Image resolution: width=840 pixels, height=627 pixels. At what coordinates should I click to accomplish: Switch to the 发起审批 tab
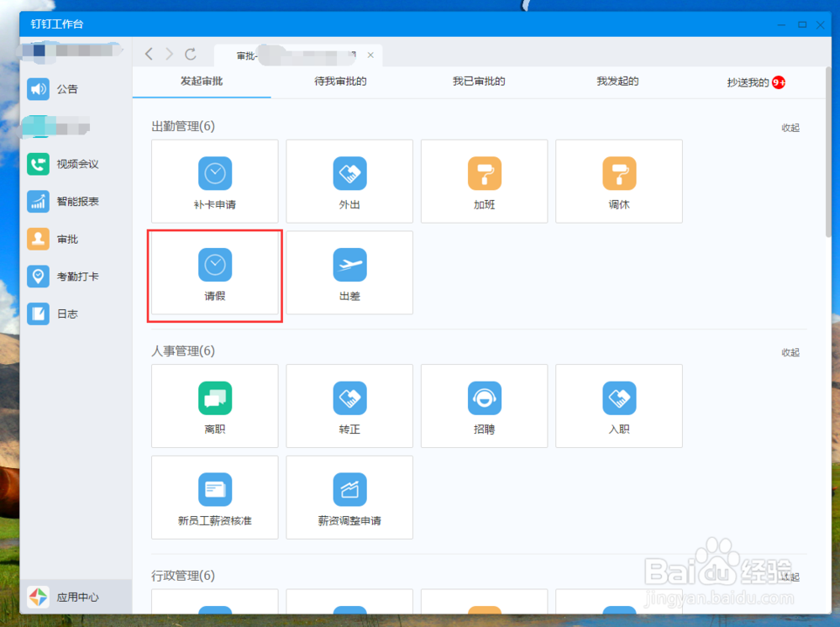[x=202, y=82]
